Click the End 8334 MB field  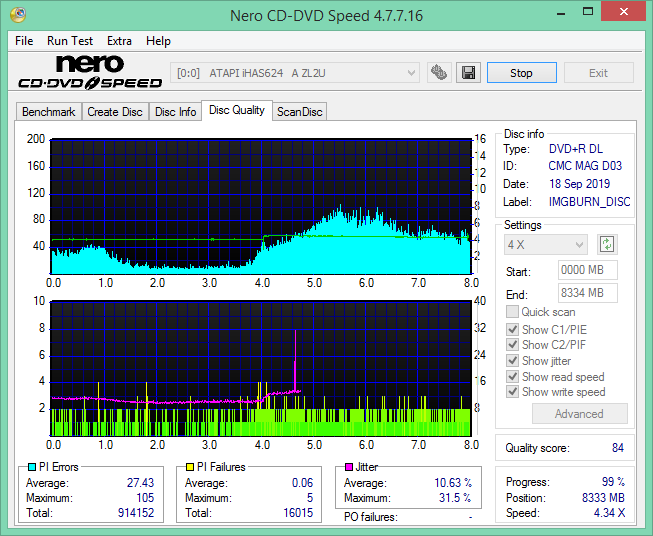coord(588,293)
